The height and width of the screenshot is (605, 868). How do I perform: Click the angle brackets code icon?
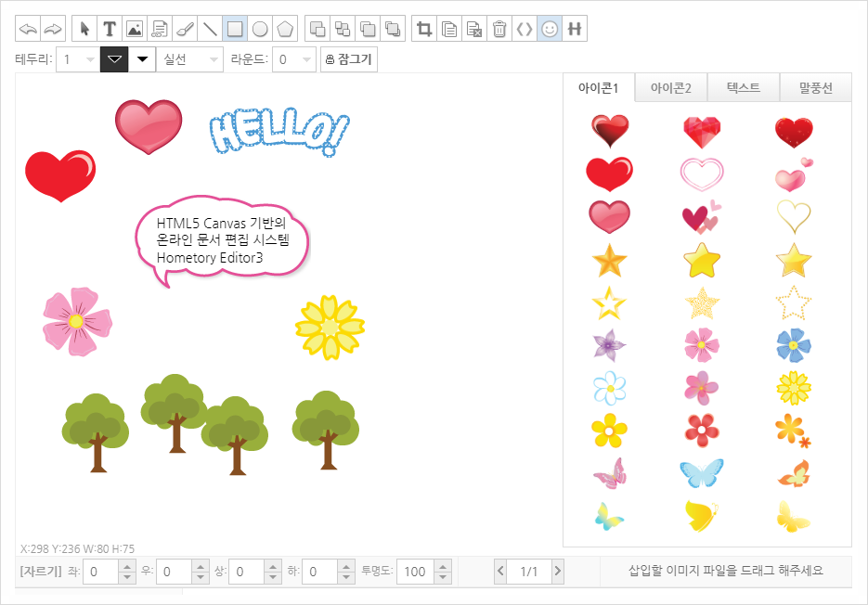coord(525,29)
